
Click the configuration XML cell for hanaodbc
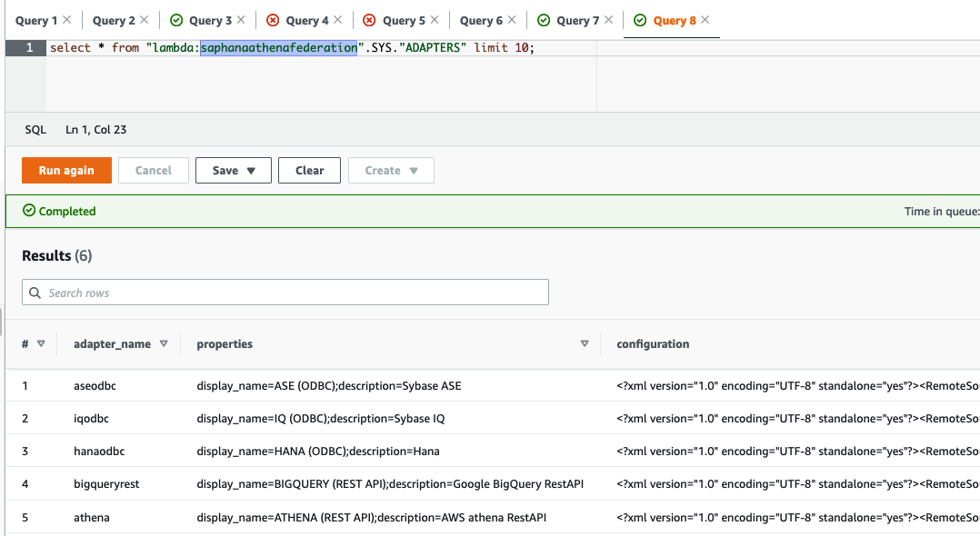pyautogui.click(x=797, y=451)
